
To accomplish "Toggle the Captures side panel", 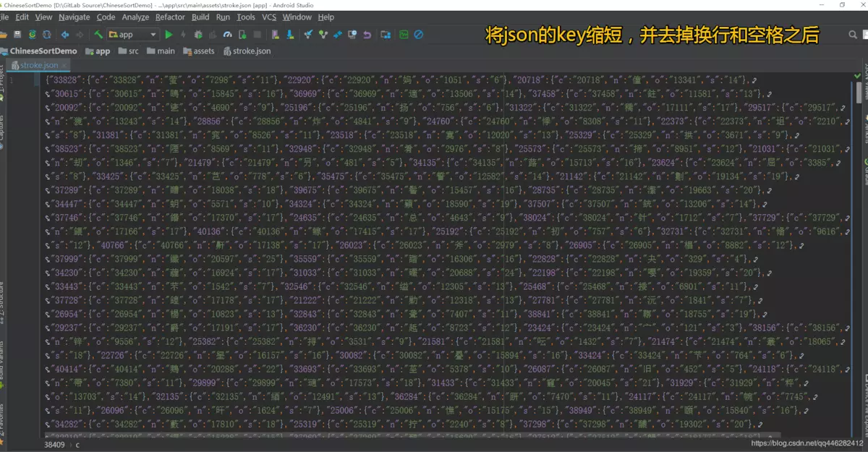I will click(x=2, y=130).
